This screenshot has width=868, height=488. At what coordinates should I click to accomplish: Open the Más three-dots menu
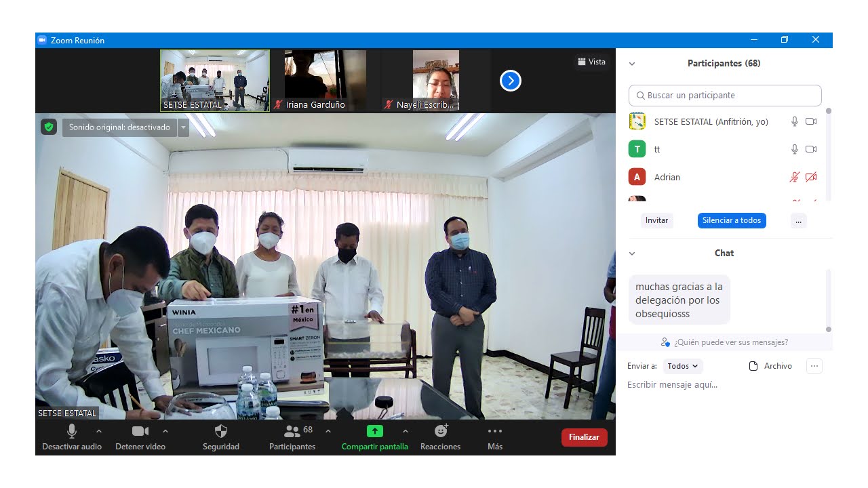click(495, 432)
